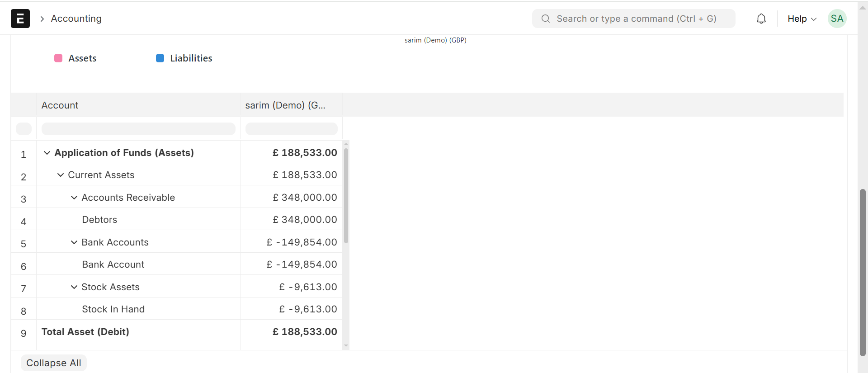Click the Account column filter field
This screenshot has width=868, height=373.
click(x=138, y=129)
